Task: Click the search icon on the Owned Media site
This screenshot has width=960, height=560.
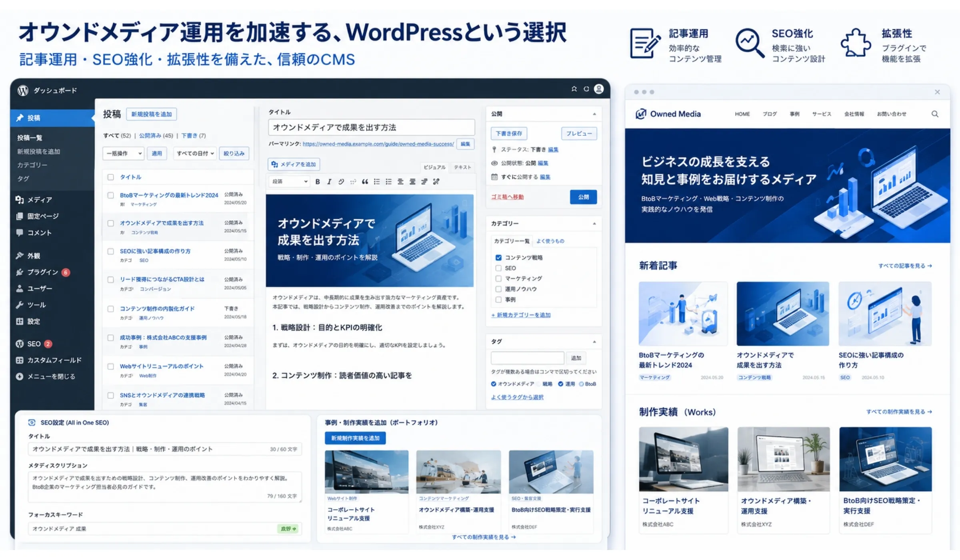Action: (935, 114)
